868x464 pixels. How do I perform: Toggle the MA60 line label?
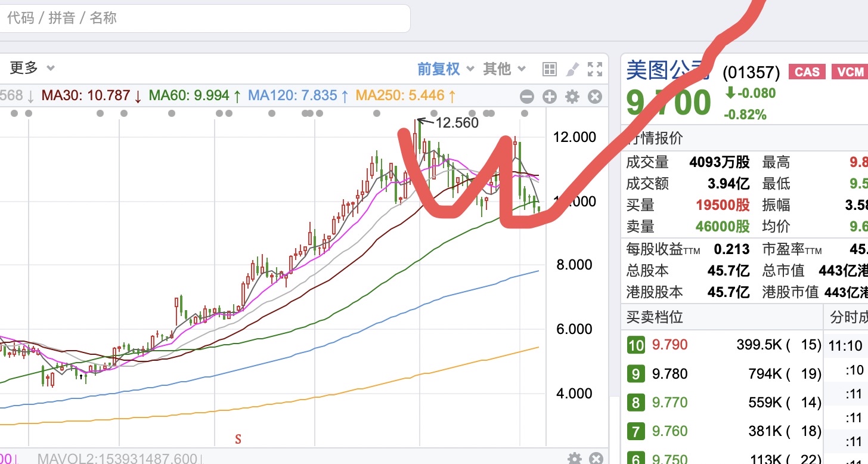coord(195,95)
